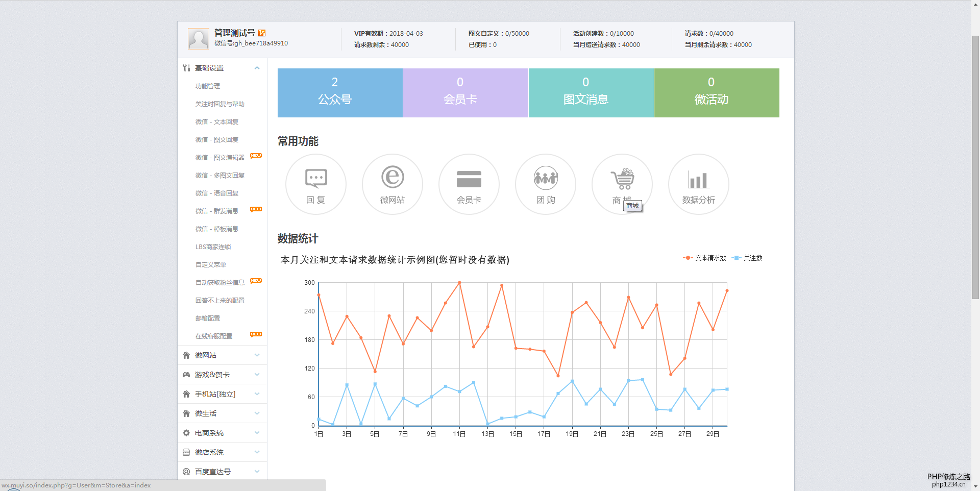Viewport: 980px width, 491px height.
Task: Click the green 微活动 stat tile
Action: 717,93
